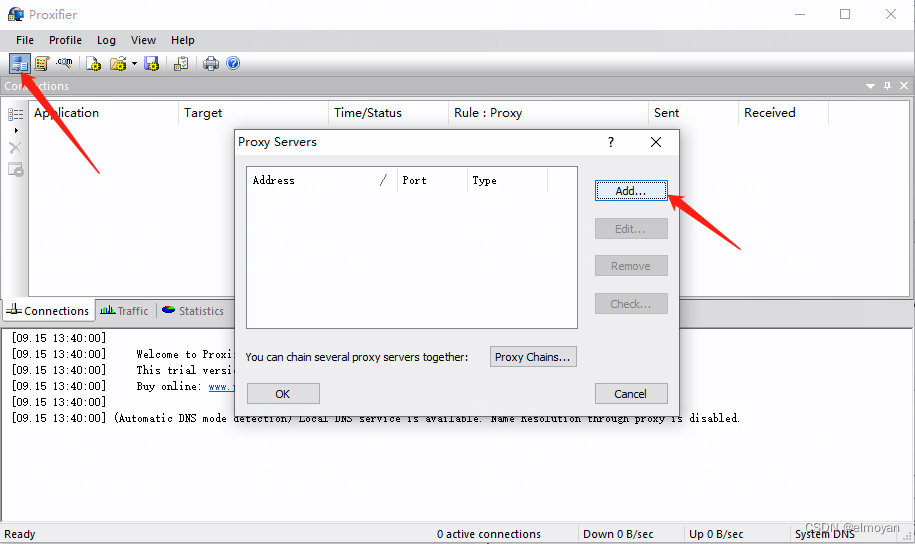Click the Received column header

click(x=783, y=113)
